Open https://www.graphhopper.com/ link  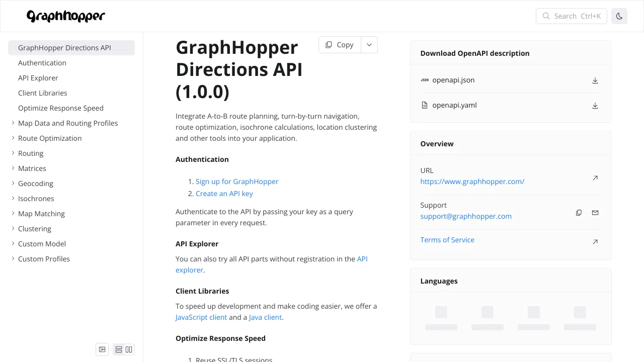point(472,182)
